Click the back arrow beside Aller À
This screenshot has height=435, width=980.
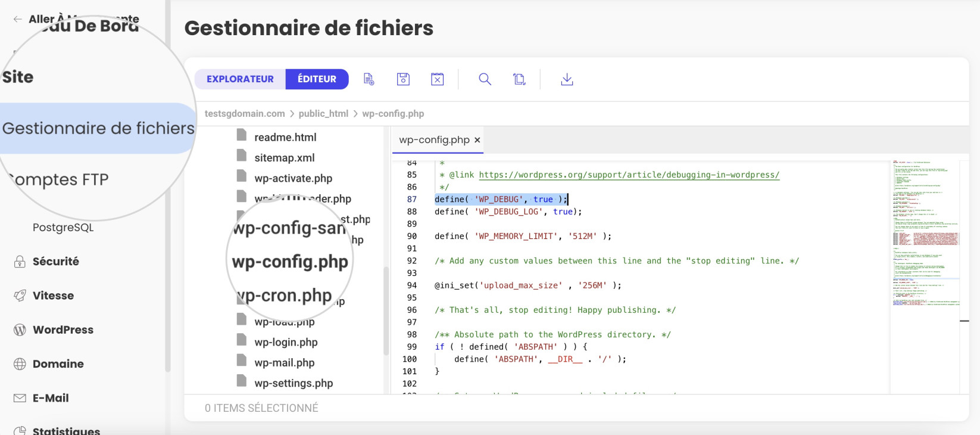click(x=18, y=19)
